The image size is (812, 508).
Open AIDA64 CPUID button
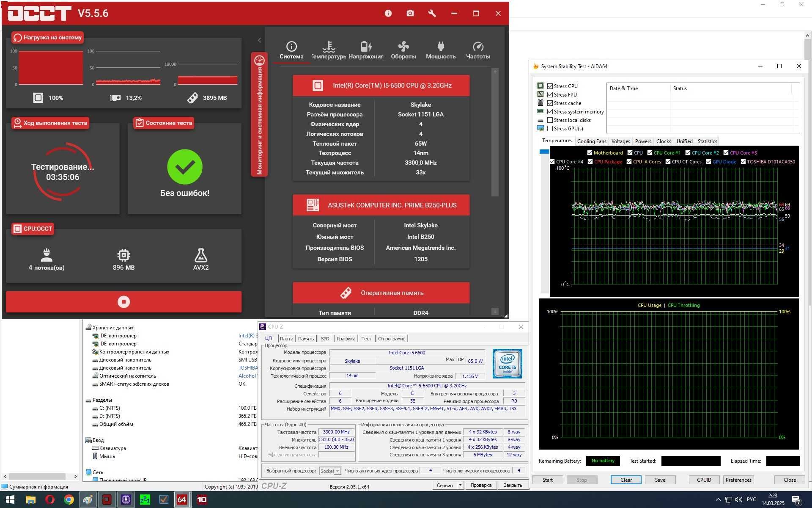pyautogui.click(x=704, y=480)
